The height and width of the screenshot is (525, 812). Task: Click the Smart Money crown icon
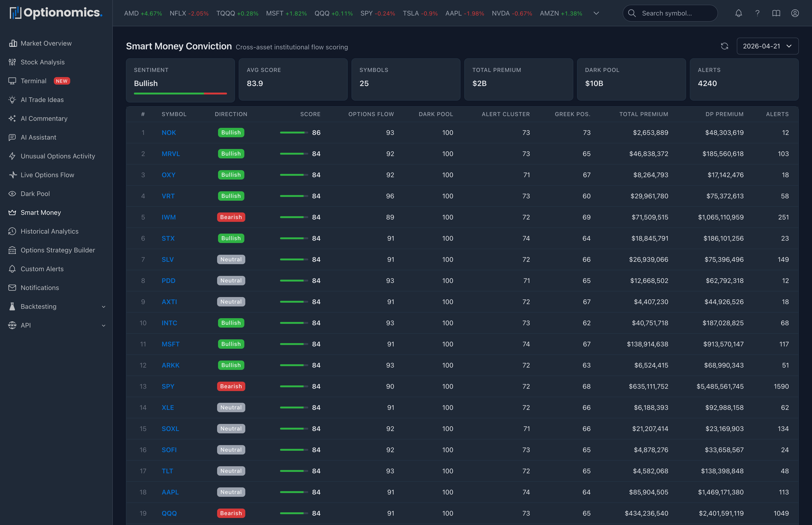(13, 212)
